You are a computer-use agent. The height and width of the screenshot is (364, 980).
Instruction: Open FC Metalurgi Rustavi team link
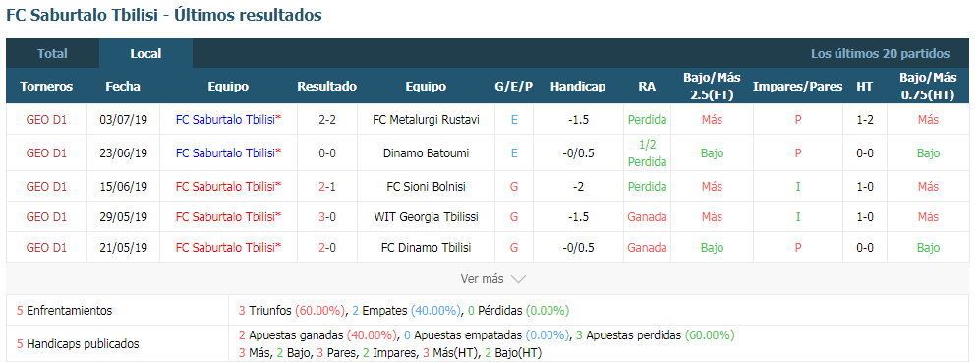coord(426,120)
